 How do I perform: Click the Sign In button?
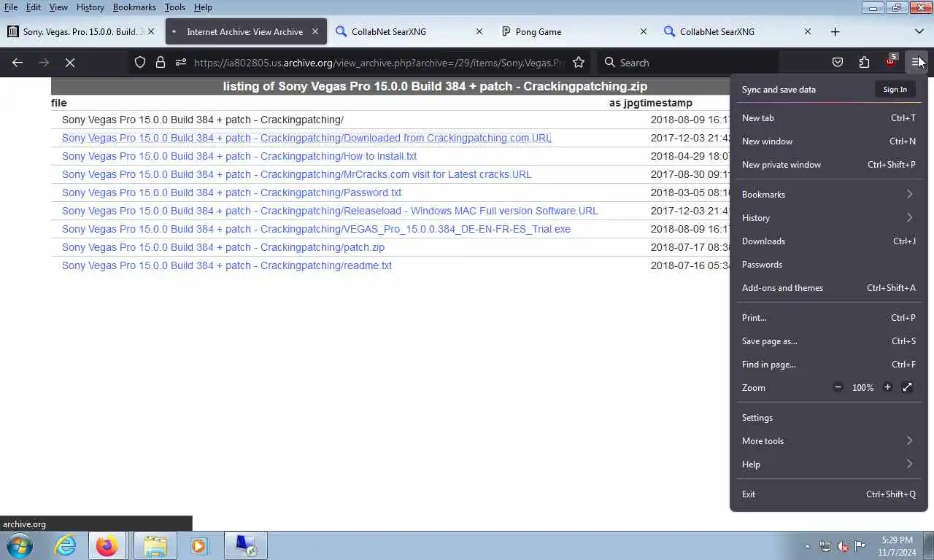pyautogui.click(x=895, y=89)
